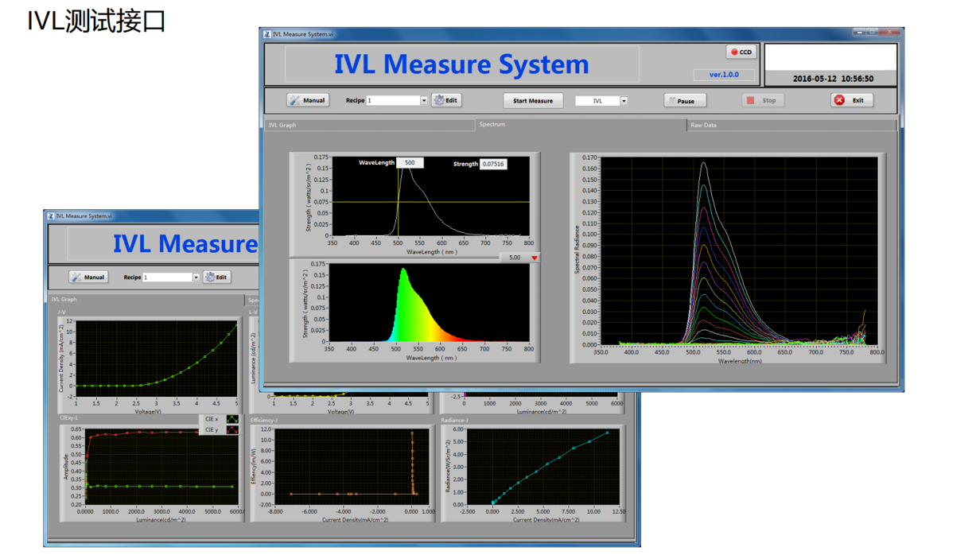The width and height of the screenshot is (980, 555).
Task: Click the Manual wrench icon in front window
Action: pyautogui.click(x=295, y=101)
